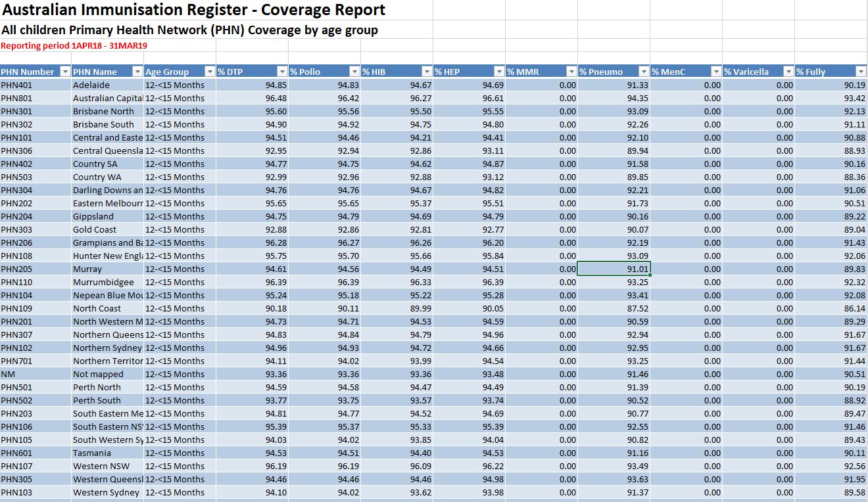The width and height of the screenshot is (868, 502).
Task: Select the Northern Queensland name cell
Action: point(107,334)
